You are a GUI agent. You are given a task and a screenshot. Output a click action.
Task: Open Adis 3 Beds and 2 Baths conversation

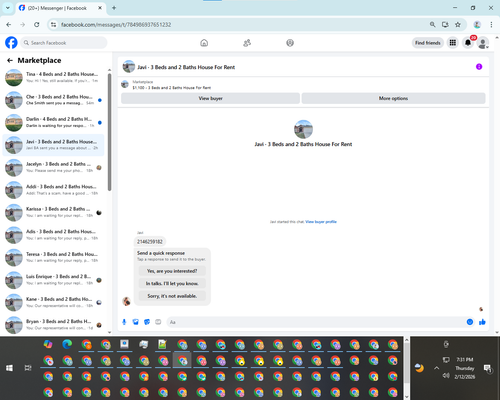(x=53, y=235)
